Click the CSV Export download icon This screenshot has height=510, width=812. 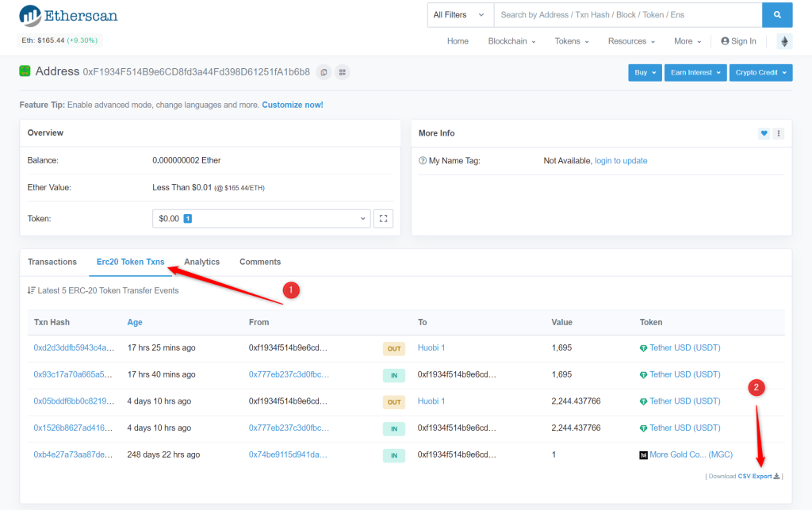click(777, 477)
